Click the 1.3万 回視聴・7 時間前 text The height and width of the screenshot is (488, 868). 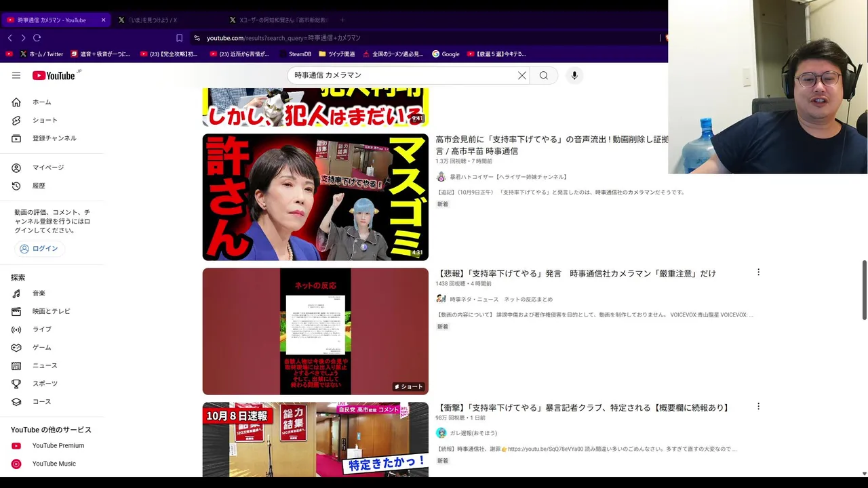coord(464,161)
